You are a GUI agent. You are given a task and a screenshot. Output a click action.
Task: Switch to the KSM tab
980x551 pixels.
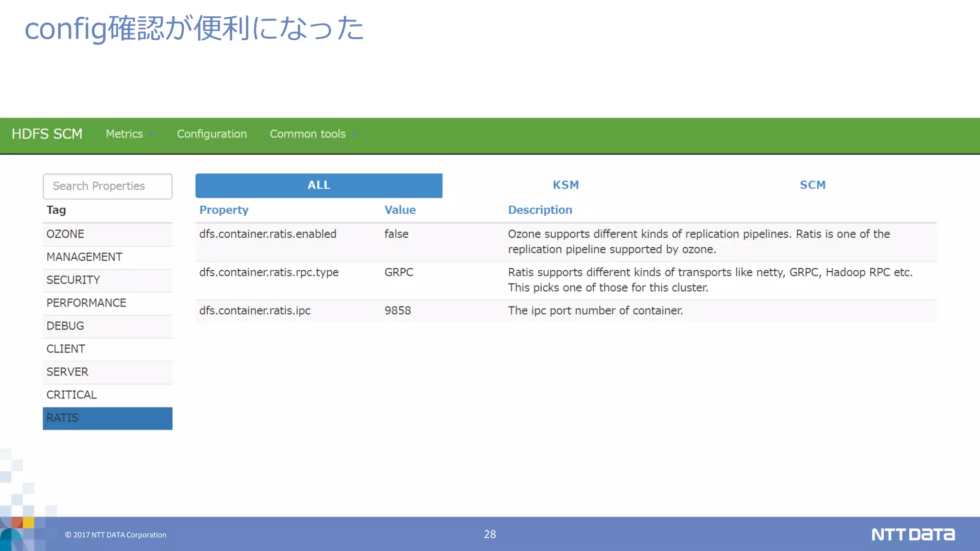click(566, 185)
